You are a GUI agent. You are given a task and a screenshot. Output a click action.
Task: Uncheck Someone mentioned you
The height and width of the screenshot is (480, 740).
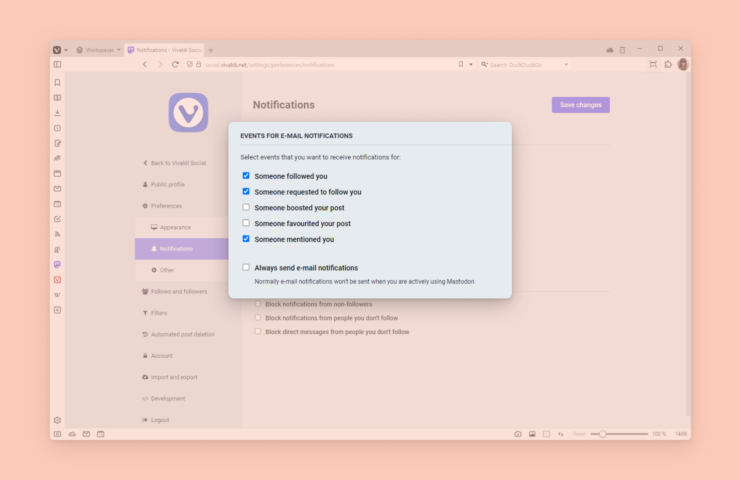pos(246,239)
